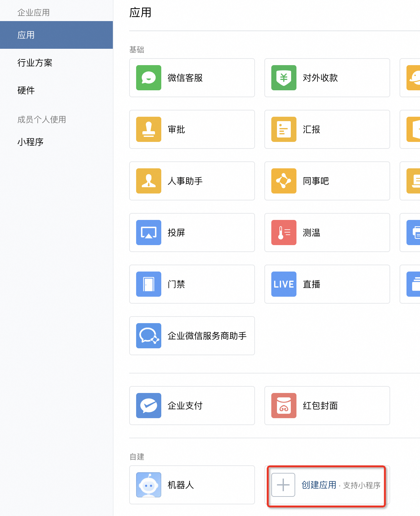Click the 测温 label
420x516 pixels.
(x=312, y=233)
